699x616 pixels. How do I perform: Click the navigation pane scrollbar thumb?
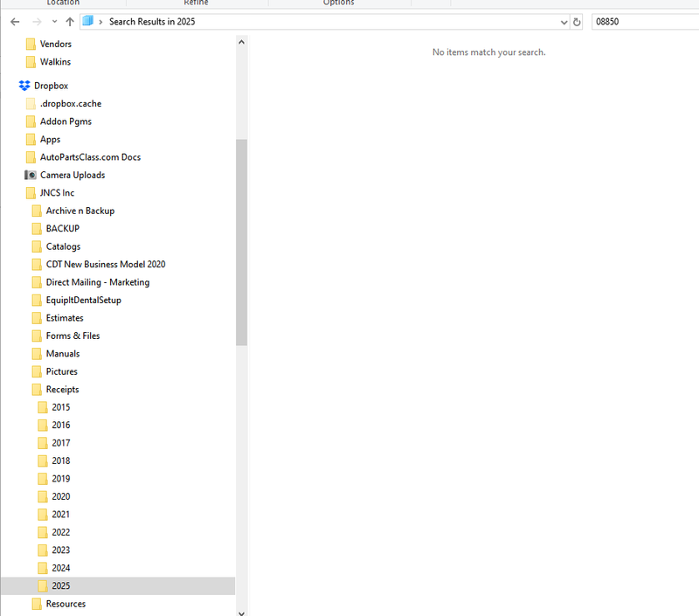(242, 243)
